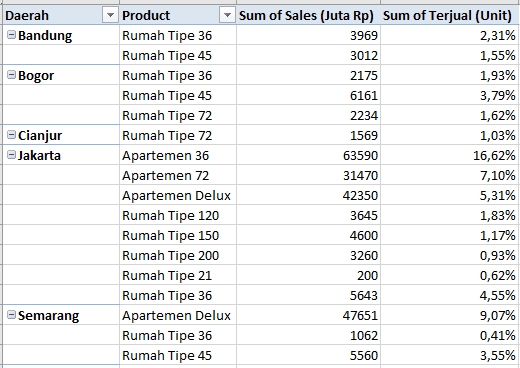Select the Semarang row label
The height and width of the screenshot is (368, 520).
tap(49, 315)
